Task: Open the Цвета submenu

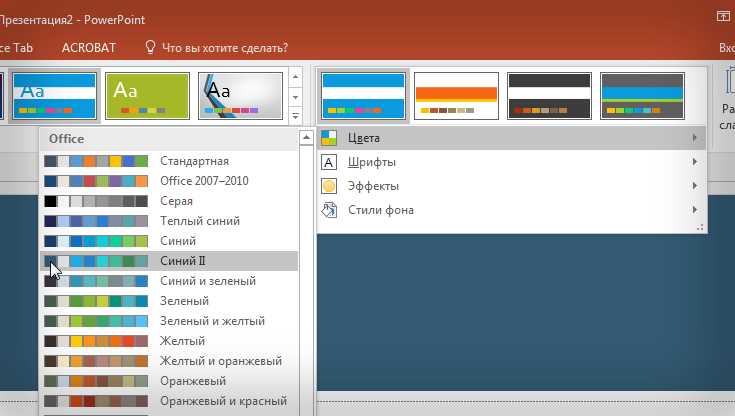Action: [x=511, y=138]
